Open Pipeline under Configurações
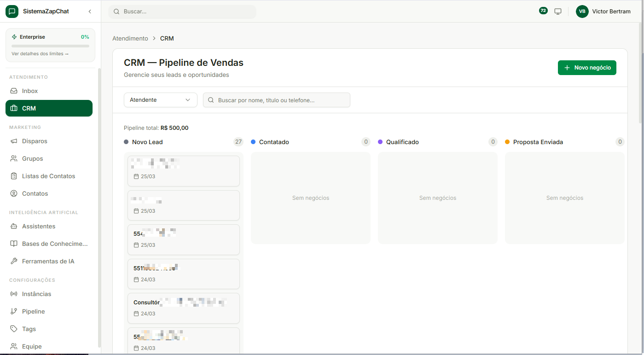Viewport: 644px width, 355px height. point(34,311)
